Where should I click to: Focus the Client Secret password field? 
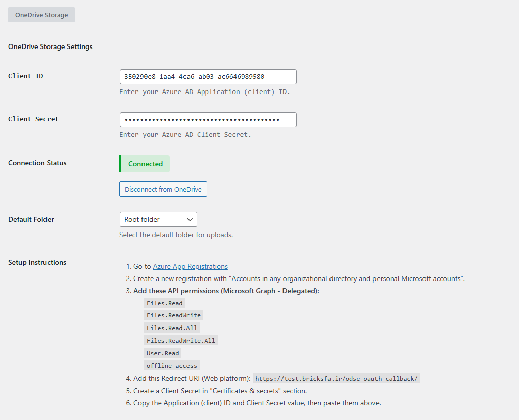pos(208,119)
